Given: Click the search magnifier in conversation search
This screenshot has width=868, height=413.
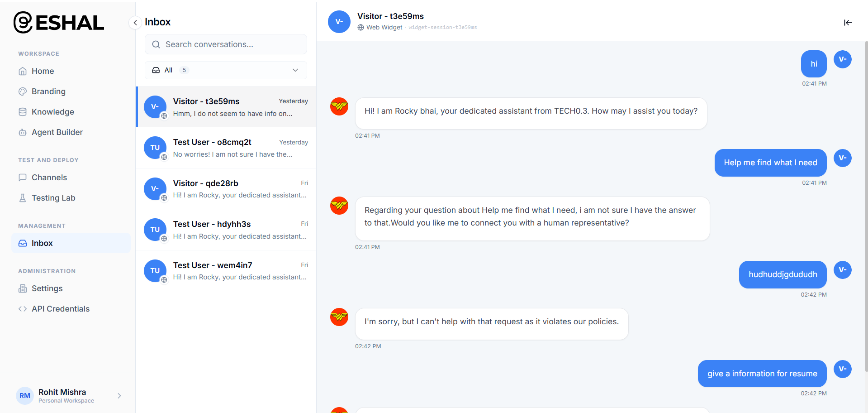Looking at the screenshot, I should 156,44.
